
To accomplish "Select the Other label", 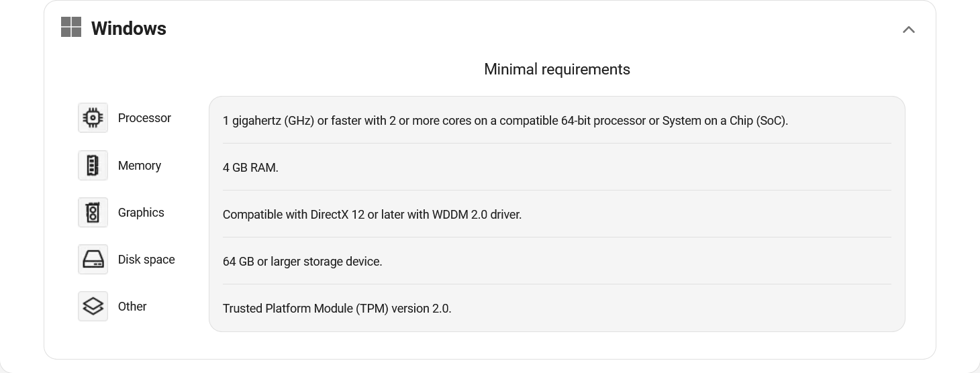I will click(132, 307).
